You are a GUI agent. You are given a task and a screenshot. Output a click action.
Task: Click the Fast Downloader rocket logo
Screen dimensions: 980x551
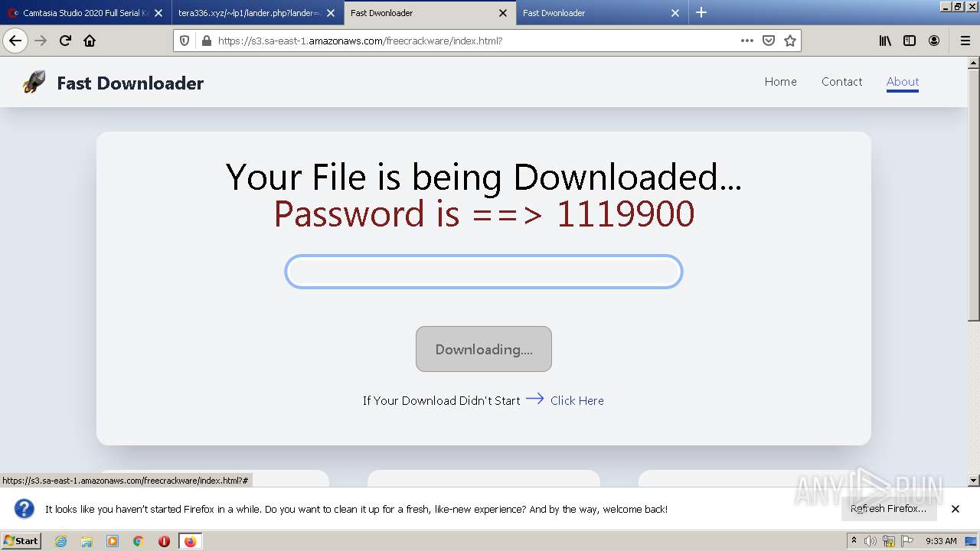(x=34, y=82)
